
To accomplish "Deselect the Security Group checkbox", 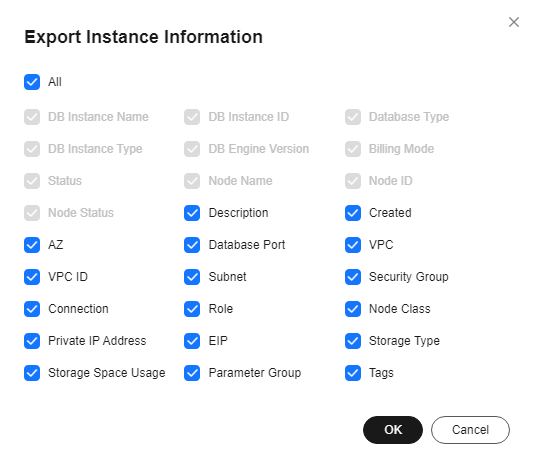I will [x=353, y=277].
